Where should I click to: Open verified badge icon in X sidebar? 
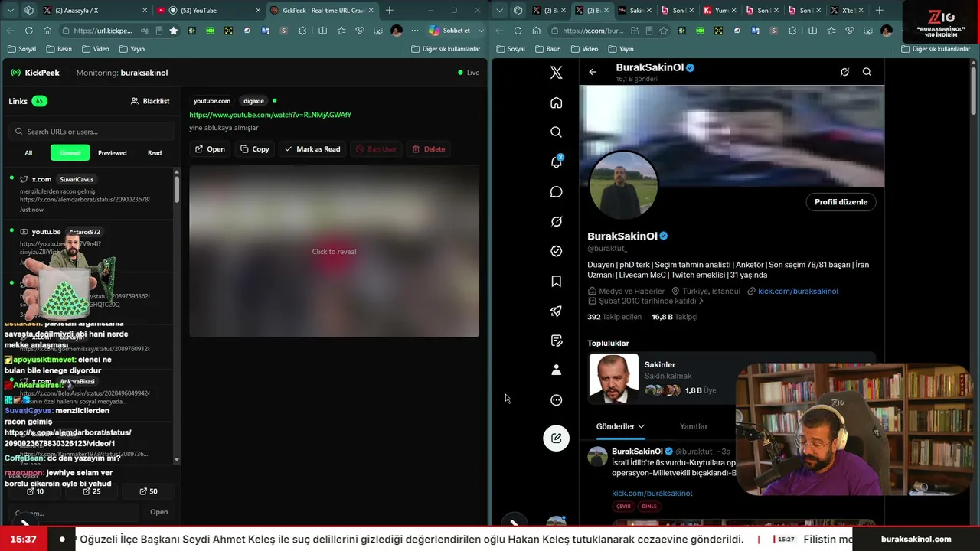click(x=557, y=251)
